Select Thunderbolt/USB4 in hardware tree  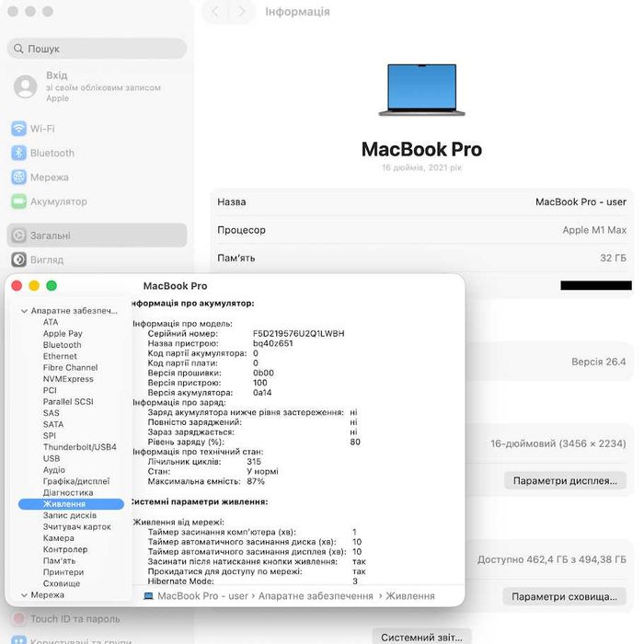pyautogui.click(x=80, y=447)
